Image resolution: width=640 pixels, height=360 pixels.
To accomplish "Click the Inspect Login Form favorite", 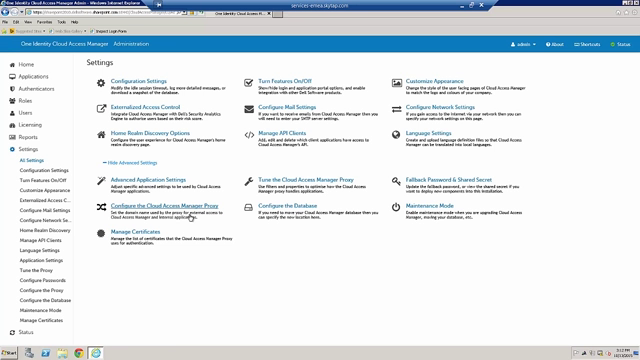I will [x=108, y=31].
